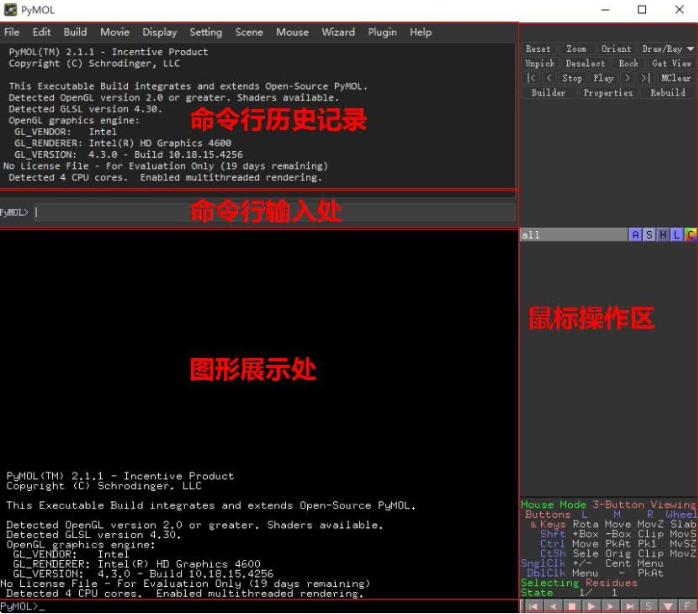Open the Wizard menu

pos(338,32)
